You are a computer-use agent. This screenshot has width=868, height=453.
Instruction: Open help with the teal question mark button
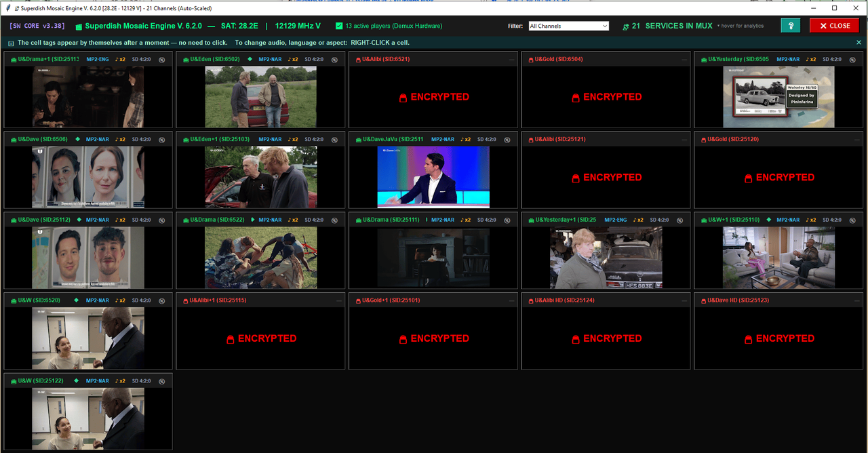pos(791,26)
